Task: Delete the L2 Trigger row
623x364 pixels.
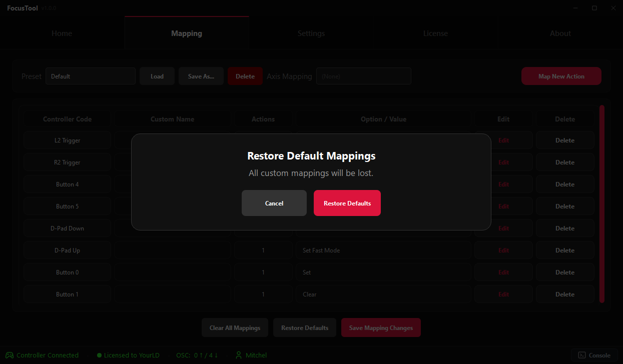Action: pyautogui.click(x=565, y=140)
